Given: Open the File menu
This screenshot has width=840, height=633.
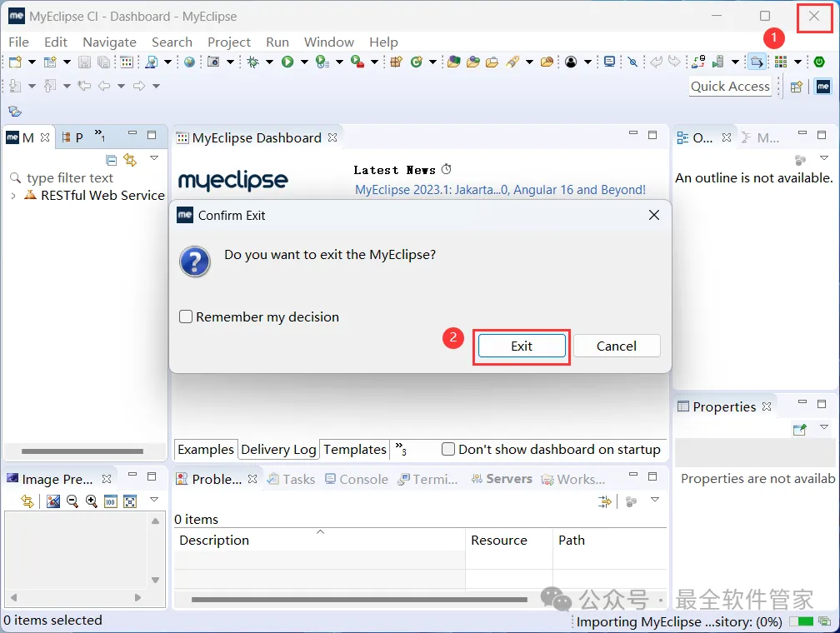Looking at the screenshot, I should 18,42.
